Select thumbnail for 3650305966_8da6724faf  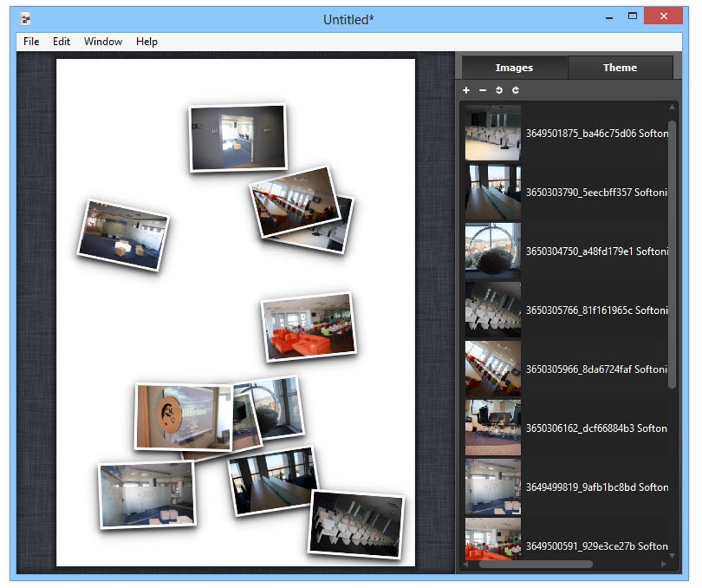[493, 369]
